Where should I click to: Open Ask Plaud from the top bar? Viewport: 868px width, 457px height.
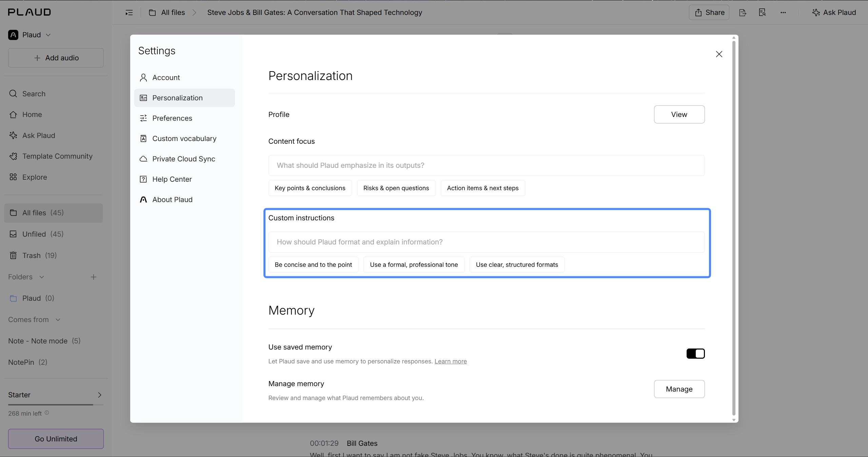pyautogui.click(x=834, y=13)
